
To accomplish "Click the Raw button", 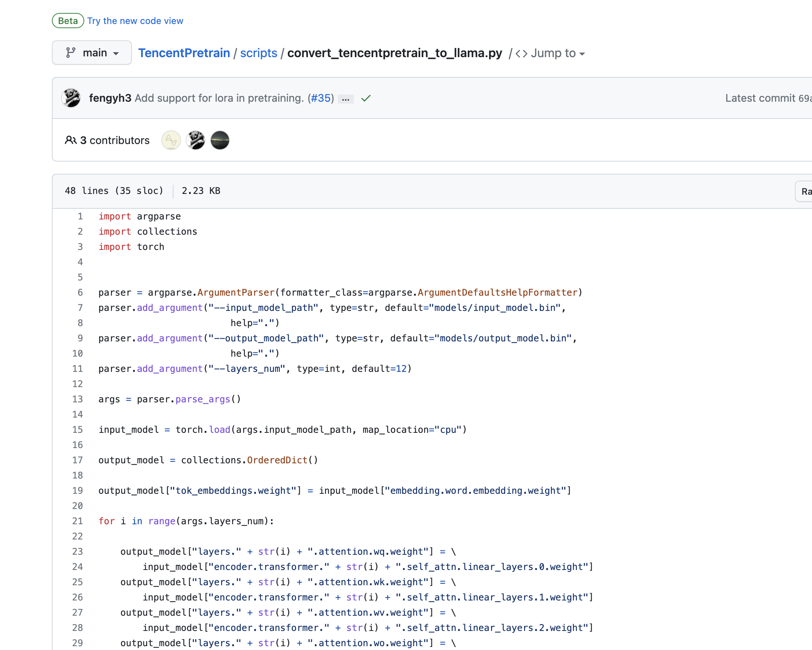I will [805, 191].
